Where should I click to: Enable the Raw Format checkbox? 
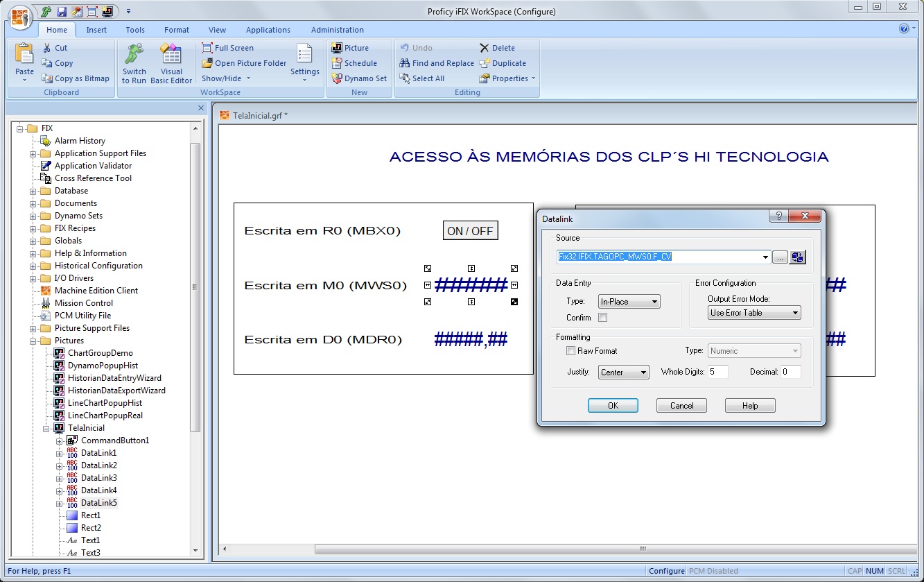pyautogui.click(x=571, y=351)
